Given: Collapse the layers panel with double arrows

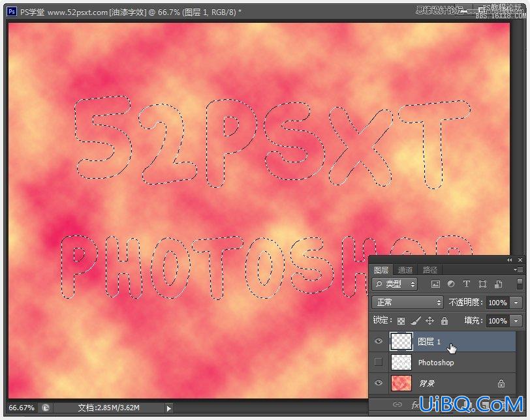Looking at the screenshot, I should (x=509, y=260).
